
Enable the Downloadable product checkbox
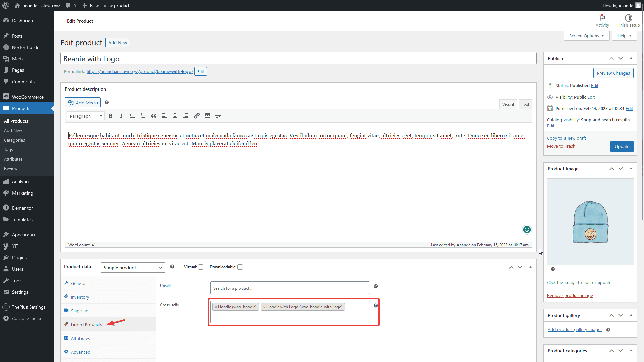[x=240, y=267]
